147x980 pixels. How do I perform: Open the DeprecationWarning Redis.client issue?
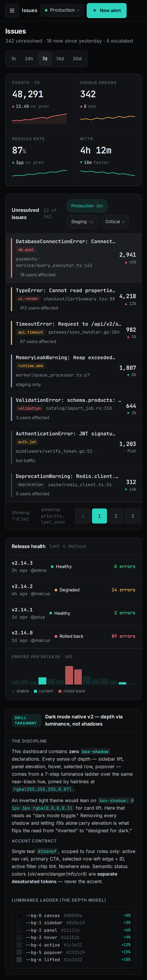tap(73, 485)
